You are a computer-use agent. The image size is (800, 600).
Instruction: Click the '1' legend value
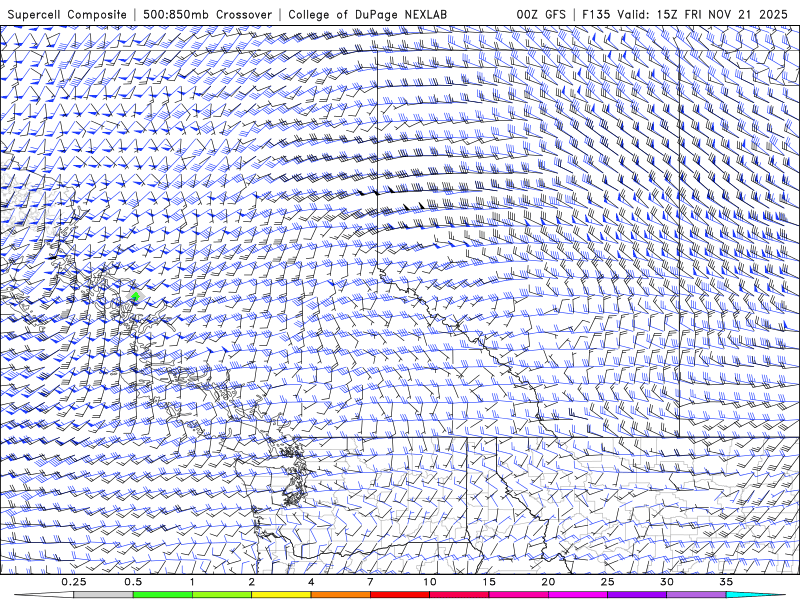coord(192,582)
